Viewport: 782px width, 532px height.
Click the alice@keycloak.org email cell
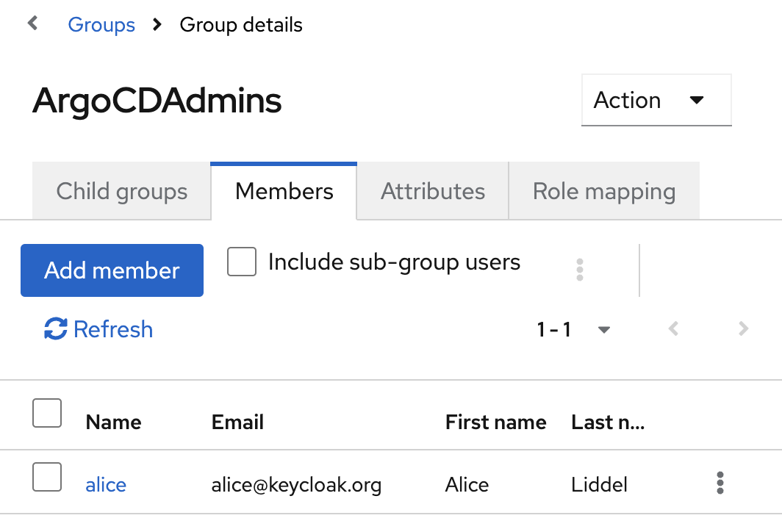click(296, 485)
